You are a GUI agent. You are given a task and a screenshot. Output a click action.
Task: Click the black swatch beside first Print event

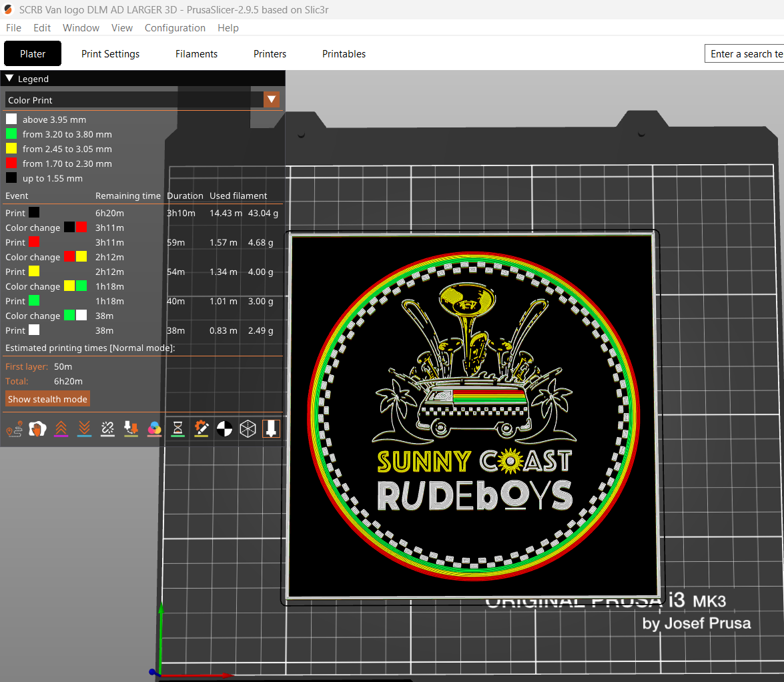point(34,212)
